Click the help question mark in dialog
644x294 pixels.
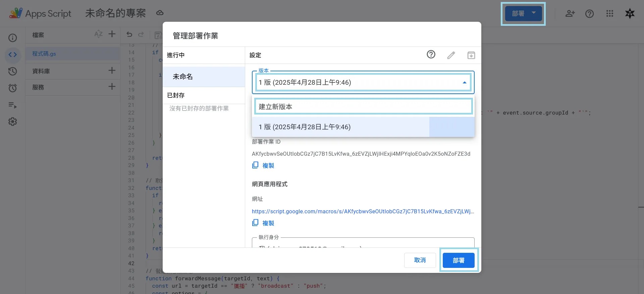(431, 55)
